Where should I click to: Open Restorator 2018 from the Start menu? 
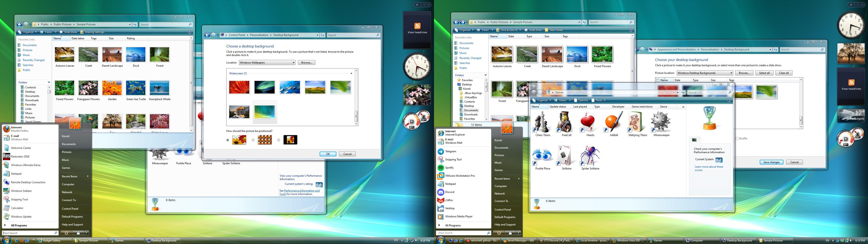(20, 156)
